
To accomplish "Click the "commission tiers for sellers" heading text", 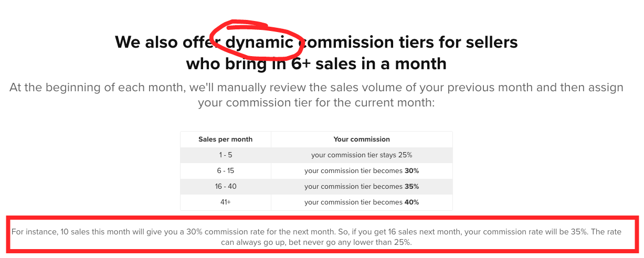I will point(408,41).
